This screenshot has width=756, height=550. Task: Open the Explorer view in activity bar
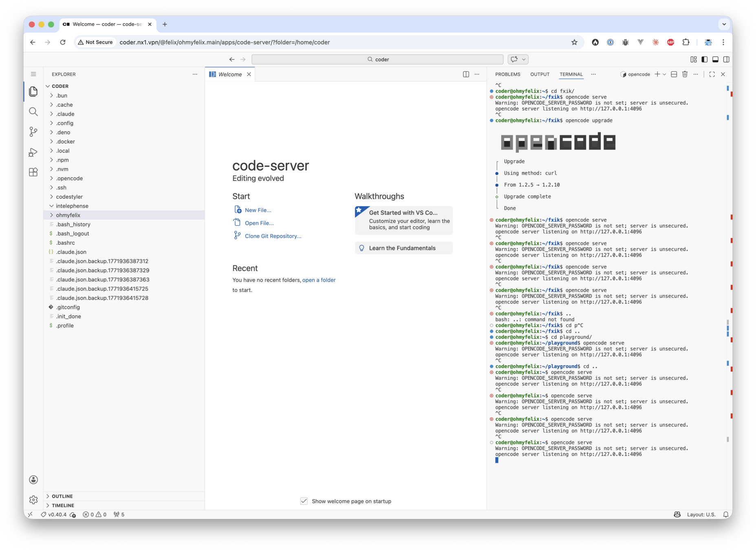(x=33, y=92)
